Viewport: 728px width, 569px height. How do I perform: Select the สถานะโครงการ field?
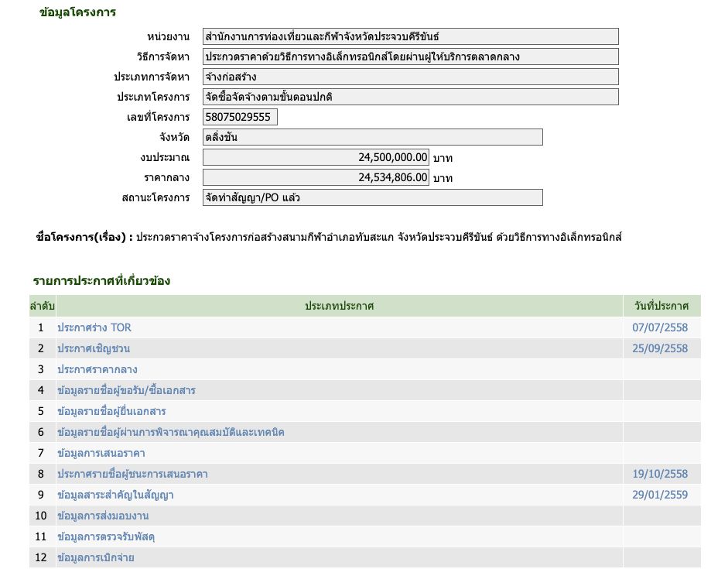tap(371, 197)
